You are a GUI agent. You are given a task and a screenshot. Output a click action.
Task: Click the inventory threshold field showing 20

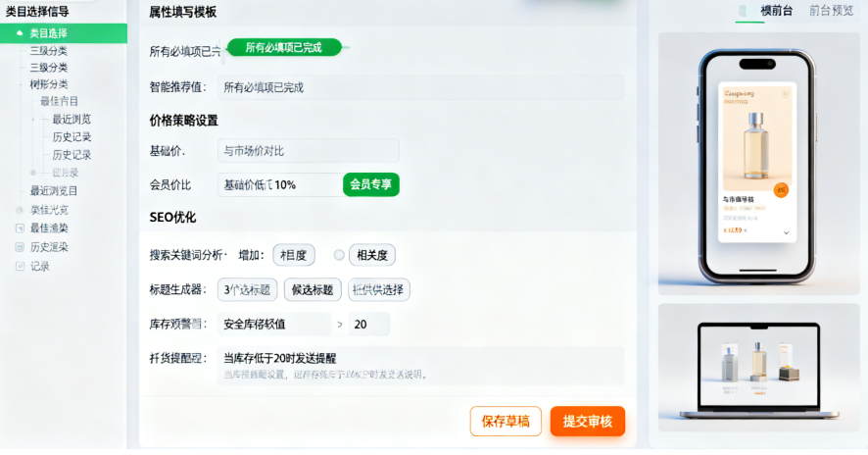click(368, 325)
